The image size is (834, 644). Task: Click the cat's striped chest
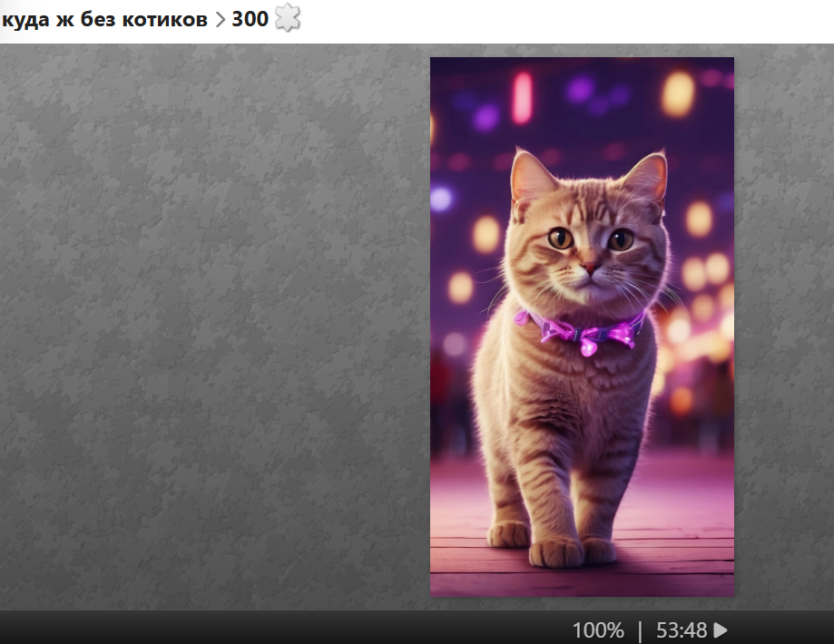(567, 399)
